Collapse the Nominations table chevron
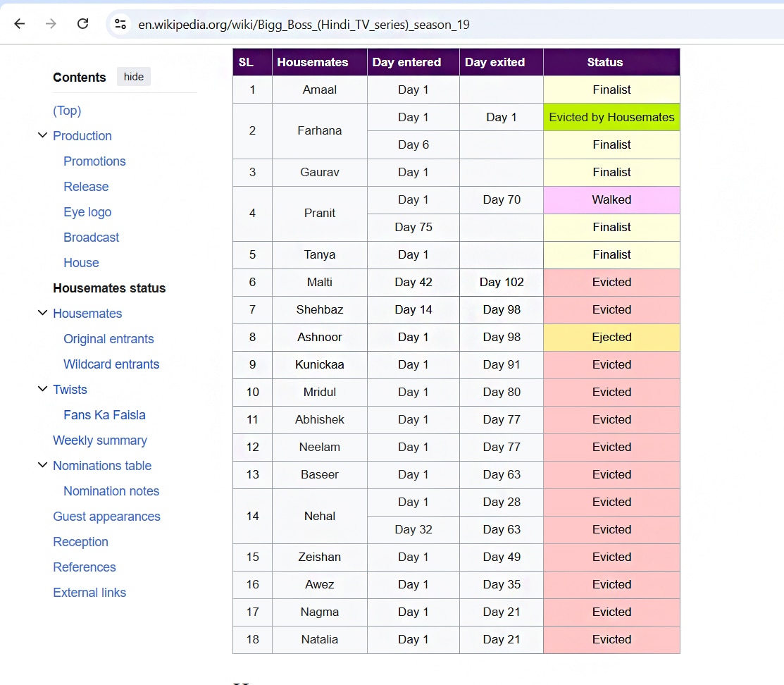Viewport: 784px width, 685px height. pyautogui.click(x=42, y=465)
